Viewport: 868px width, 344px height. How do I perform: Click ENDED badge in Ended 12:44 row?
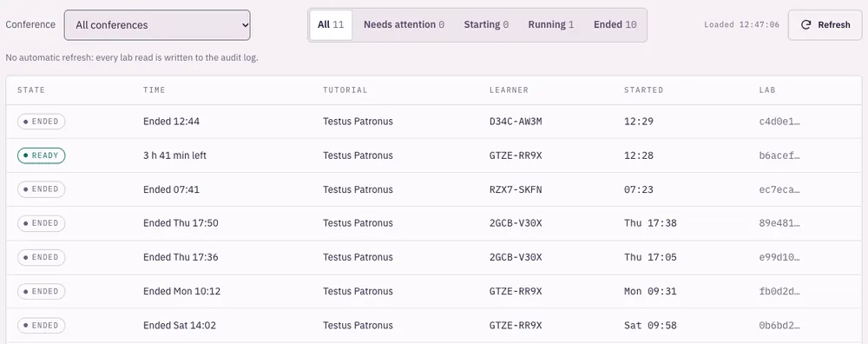(41, 122)
